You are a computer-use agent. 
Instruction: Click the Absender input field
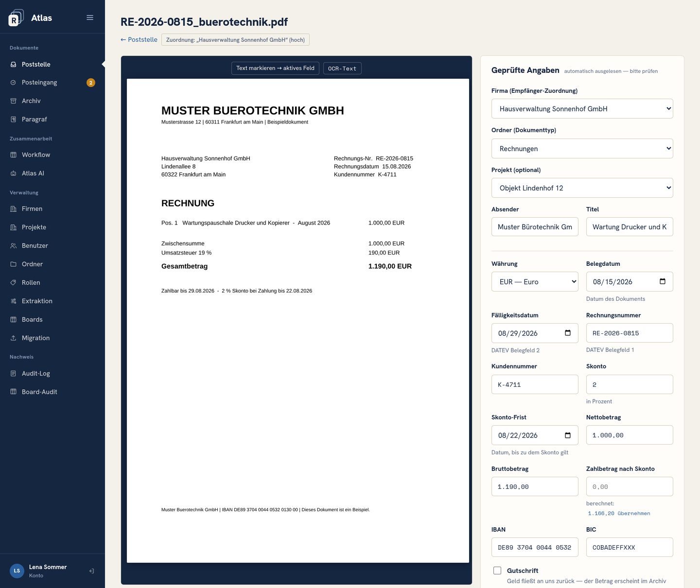(x=535, y=227)
